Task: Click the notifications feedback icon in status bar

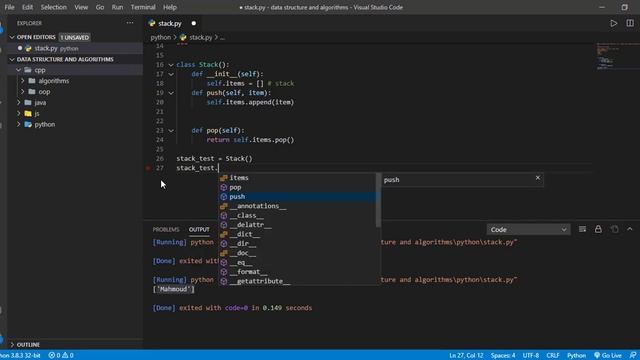Action: (633, 355)
